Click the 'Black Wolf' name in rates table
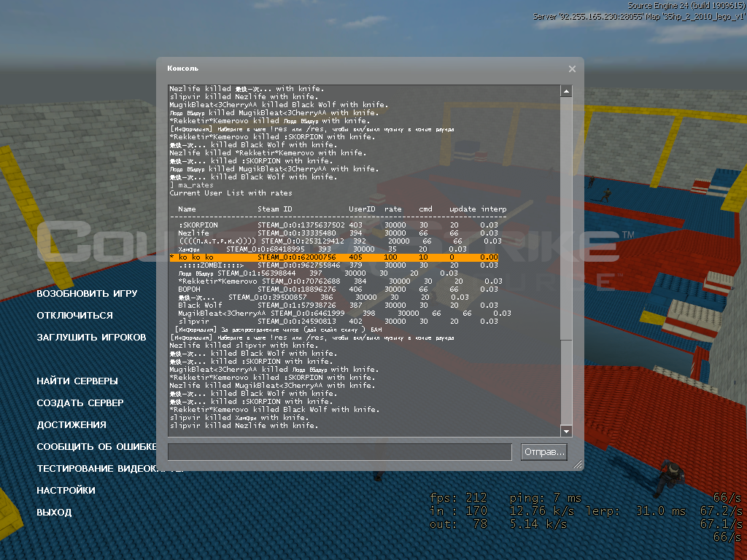 click(x=200, y=306)
